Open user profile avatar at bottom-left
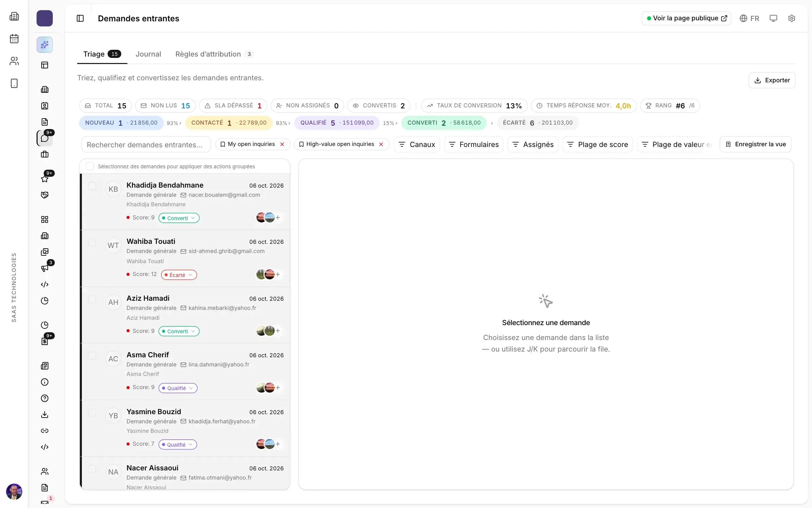Image resolution: width=812 pixels, height=508 pixels. (14, 491)
